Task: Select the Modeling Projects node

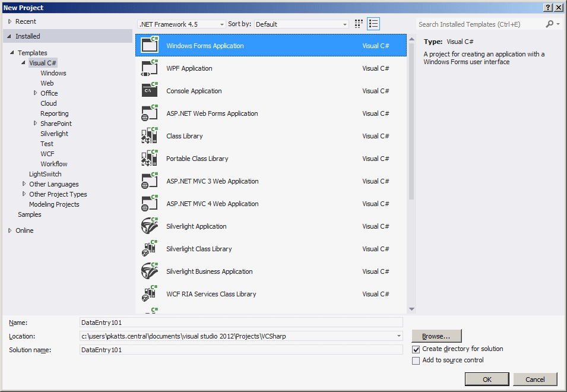Action: point(54,204)
